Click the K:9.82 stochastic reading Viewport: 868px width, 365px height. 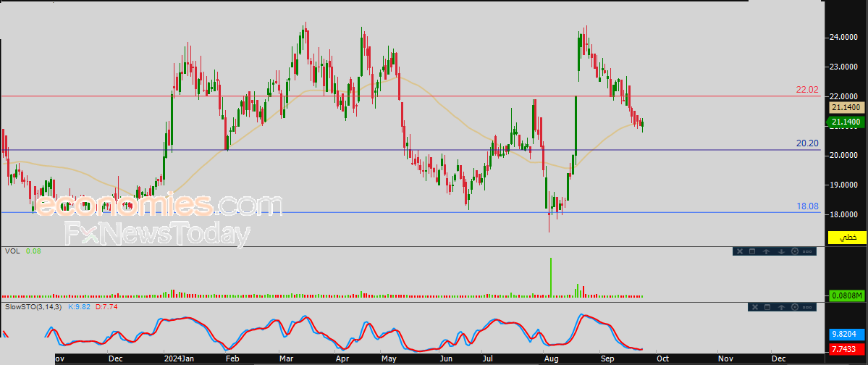[x=79, y=306]
